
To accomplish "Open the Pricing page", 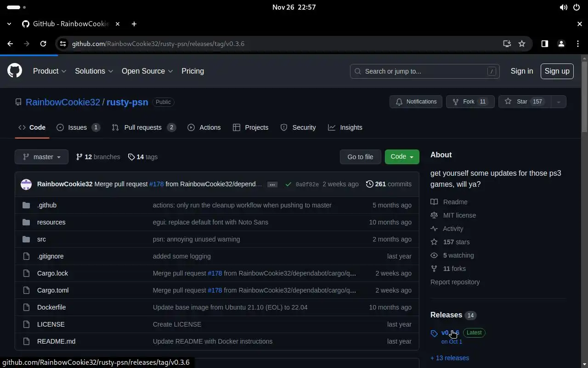I will 192,71.
